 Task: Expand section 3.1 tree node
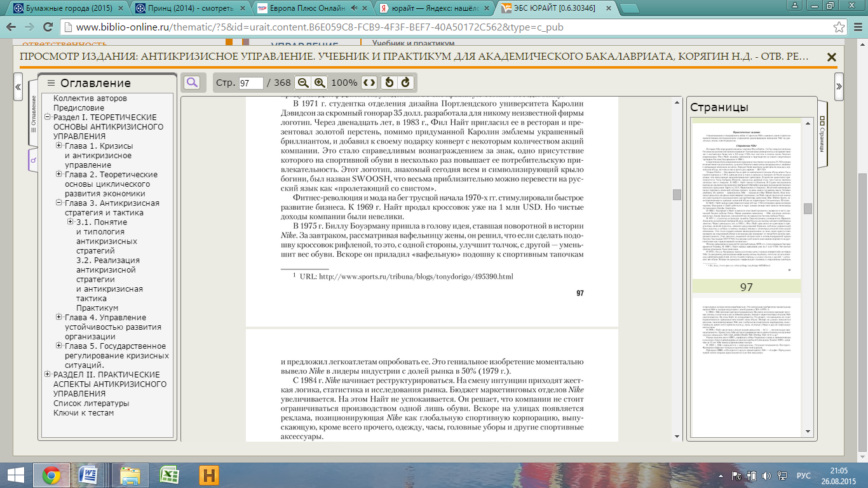[x=71, y=222]
